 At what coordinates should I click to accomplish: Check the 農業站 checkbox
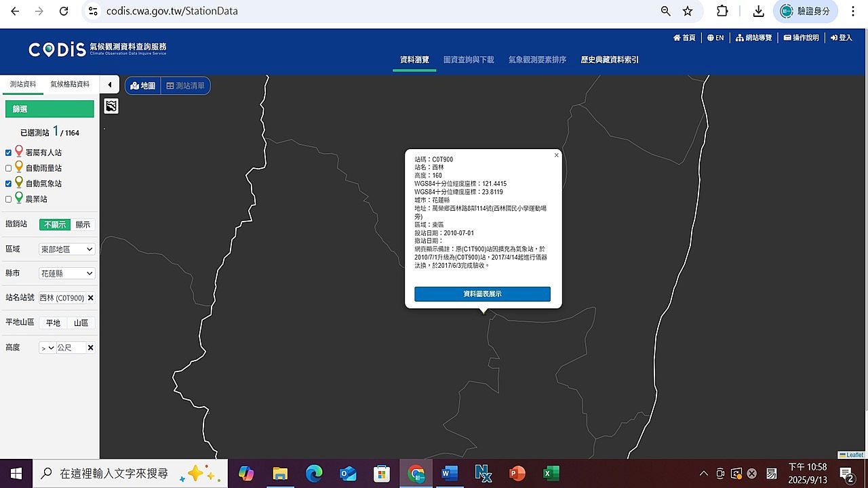tap(9, 199)
